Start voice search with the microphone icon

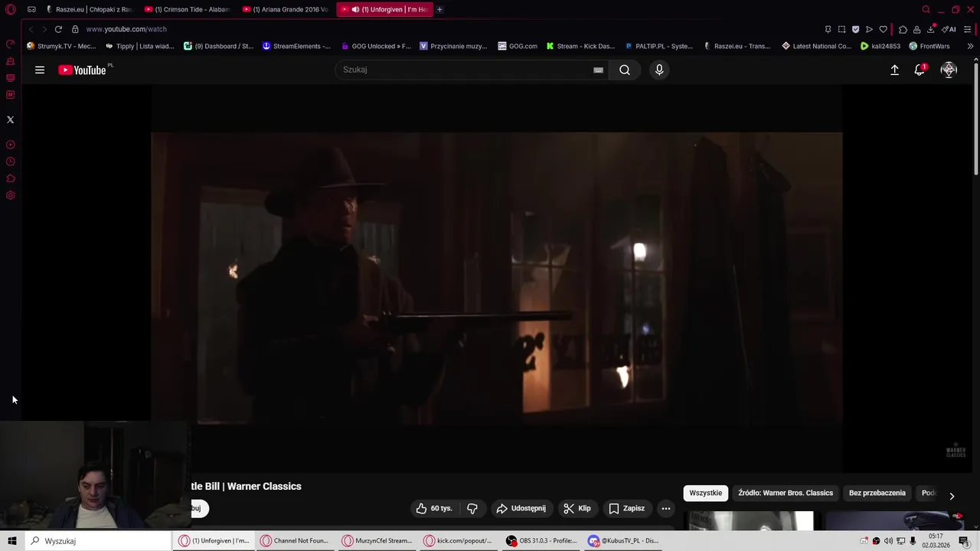pyautogui.click(x=659, y=70)
